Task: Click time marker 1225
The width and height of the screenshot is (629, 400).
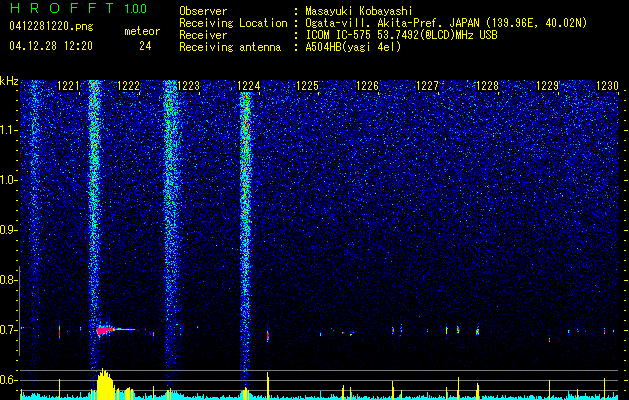Action: point(308,86)
